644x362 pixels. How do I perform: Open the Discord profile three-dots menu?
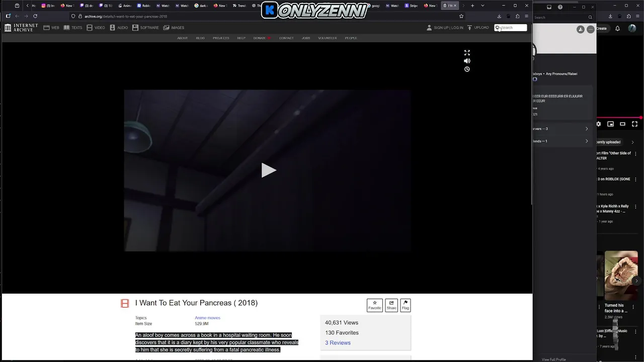point(590,30)
